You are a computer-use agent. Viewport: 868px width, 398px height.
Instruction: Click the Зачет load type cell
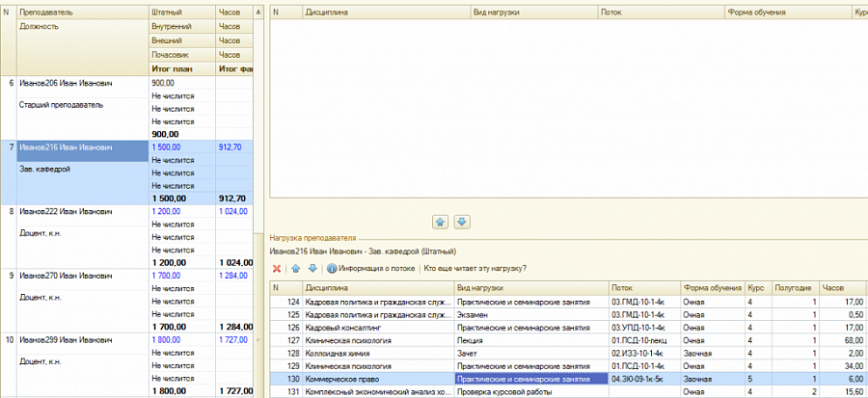(532, 354)
